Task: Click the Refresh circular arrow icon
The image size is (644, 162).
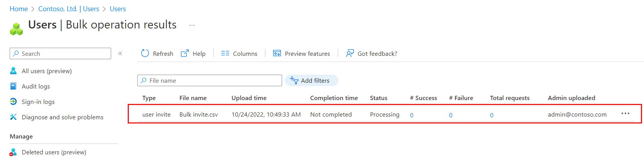Action: click(145, 53)
